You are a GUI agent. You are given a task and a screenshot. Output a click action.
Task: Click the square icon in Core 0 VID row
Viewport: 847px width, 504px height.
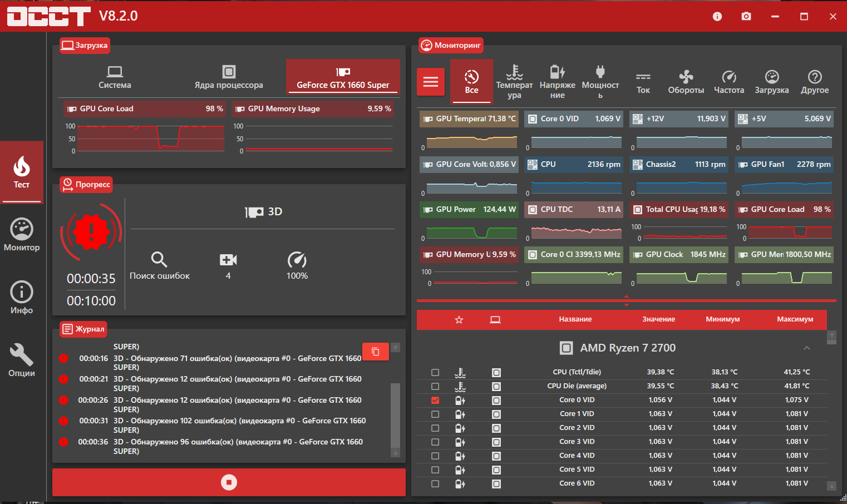496,401
